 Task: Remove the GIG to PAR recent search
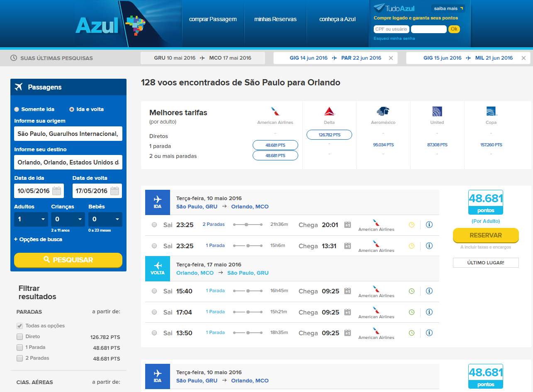pos(391,58)
